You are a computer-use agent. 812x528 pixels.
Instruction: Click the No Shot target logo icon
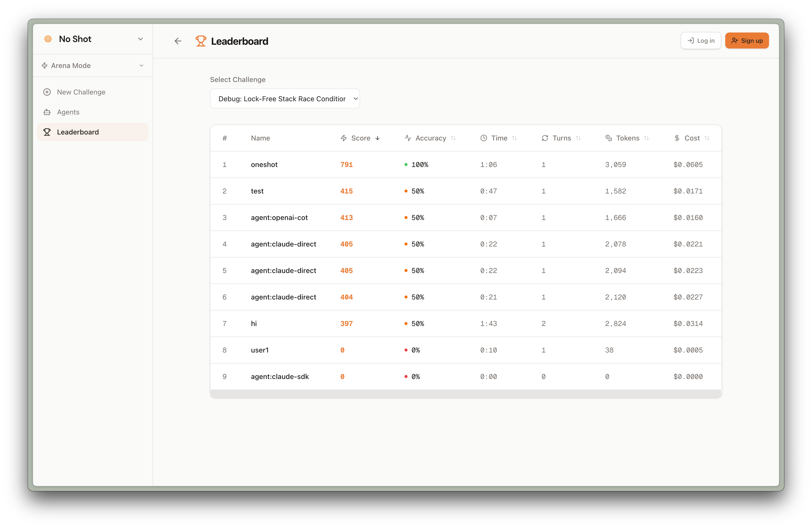(48, 39)
